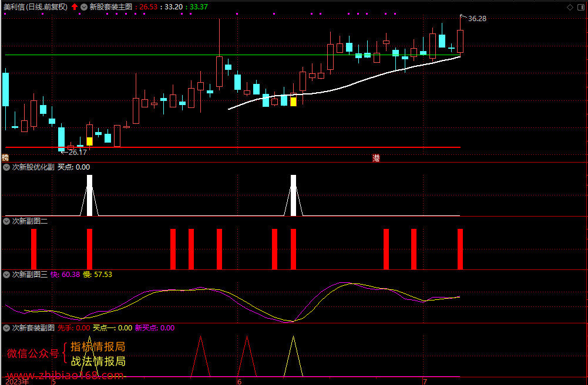Viewport: 588px width, 385px height.
Task: Click the red up-arrow next to 美利信 title
Action: pos(75,6)
